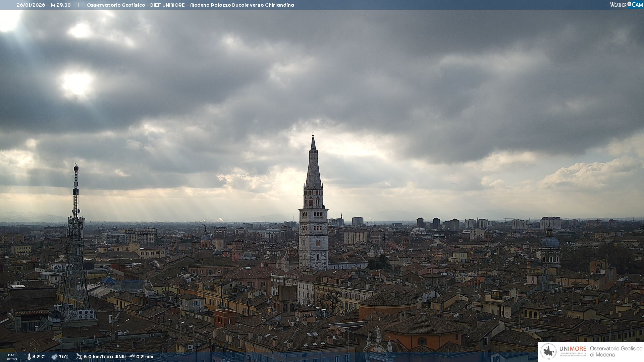Click the DATI METEO label
The height and width of the screenshot is (362, 644).
click(12, 357)
